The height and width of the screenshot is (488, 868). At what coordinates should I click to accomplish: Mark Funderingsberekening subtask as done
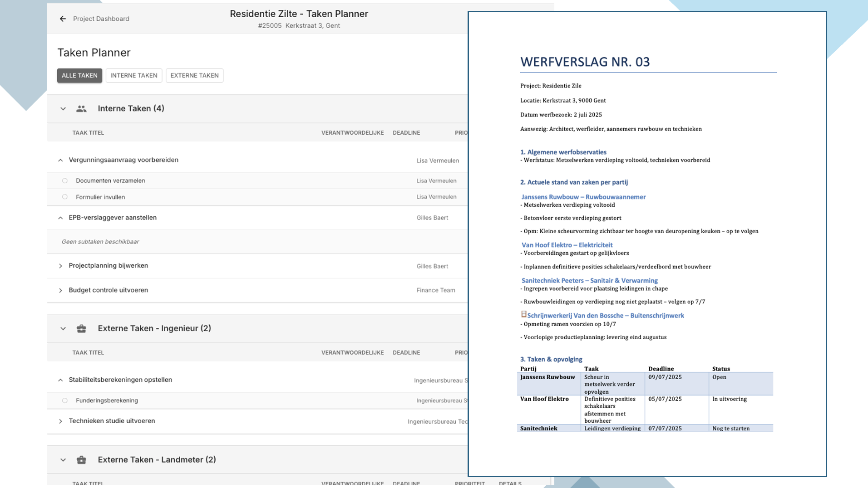click(x=65, y=400)
